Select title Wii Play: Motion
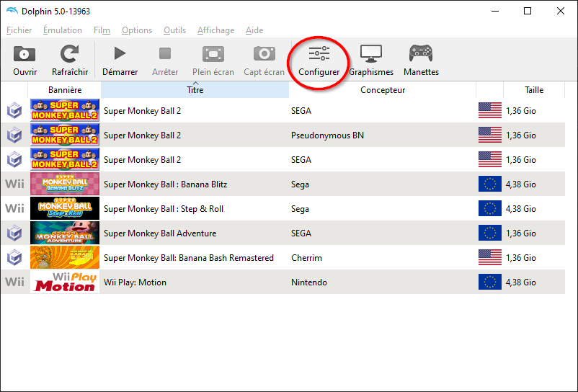 (135, 282)
